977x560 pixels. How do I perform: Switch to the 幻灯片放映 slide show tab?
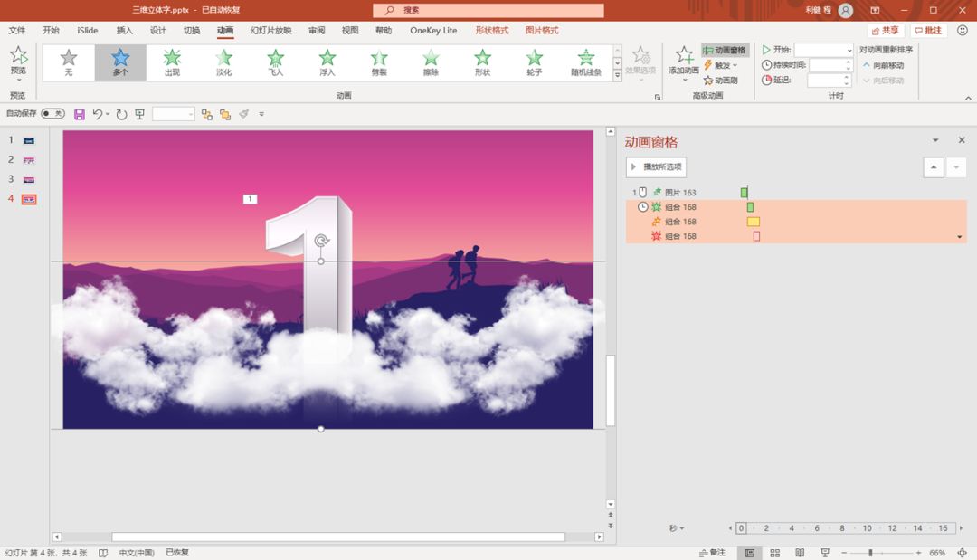[x=269, y=30]
